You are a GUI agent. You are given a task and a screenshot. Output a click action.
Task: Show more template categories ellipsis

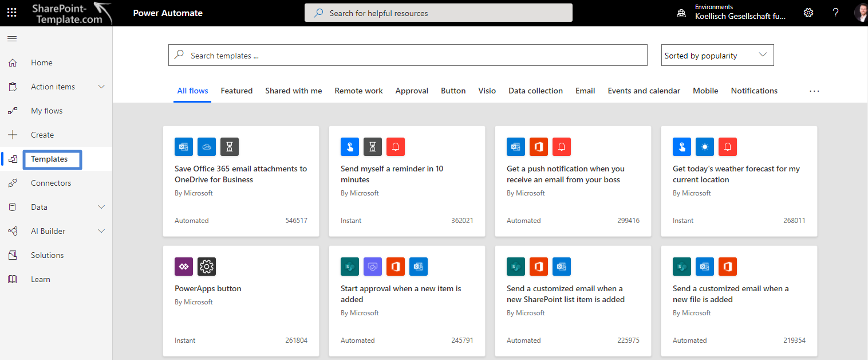[815, 91]
